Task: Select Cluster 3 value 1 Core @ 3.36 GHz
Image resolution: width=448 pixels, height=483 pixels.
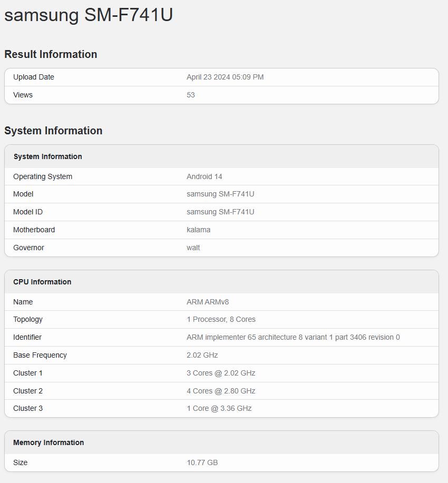Action: tap(219, 408)
